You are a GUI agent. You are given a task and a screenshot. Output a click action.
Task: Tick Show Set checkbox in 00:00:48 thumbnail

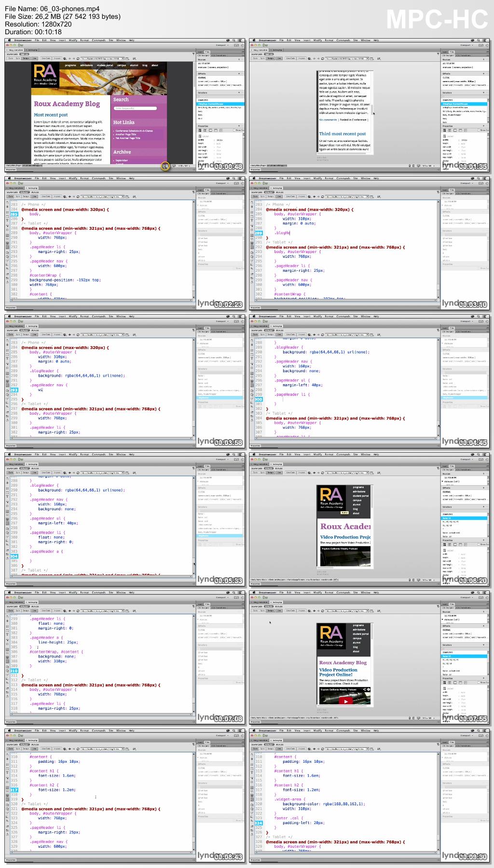click(x=234, y=130)
